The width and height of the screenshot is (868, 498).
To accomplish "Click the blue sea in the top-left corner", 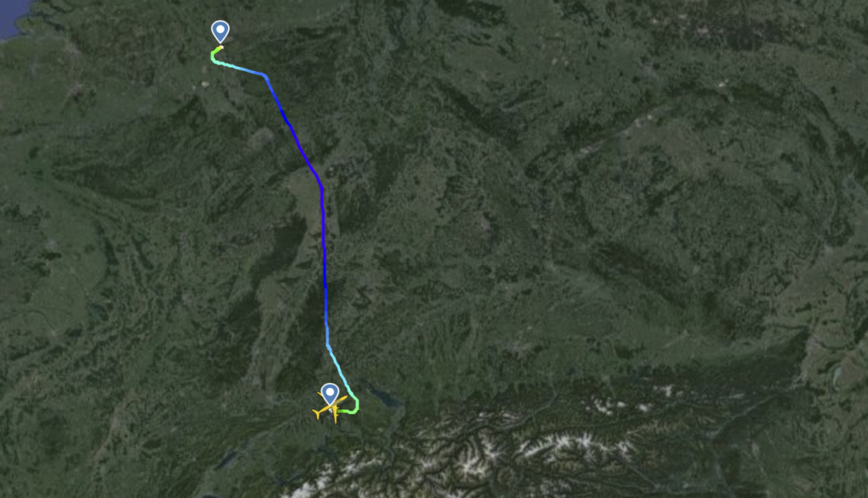I will 12,17.
